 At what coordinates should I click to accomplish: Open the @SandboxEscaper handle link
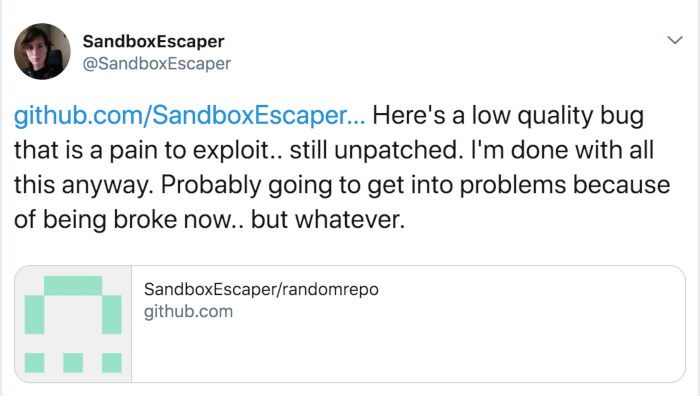point(157,63)
